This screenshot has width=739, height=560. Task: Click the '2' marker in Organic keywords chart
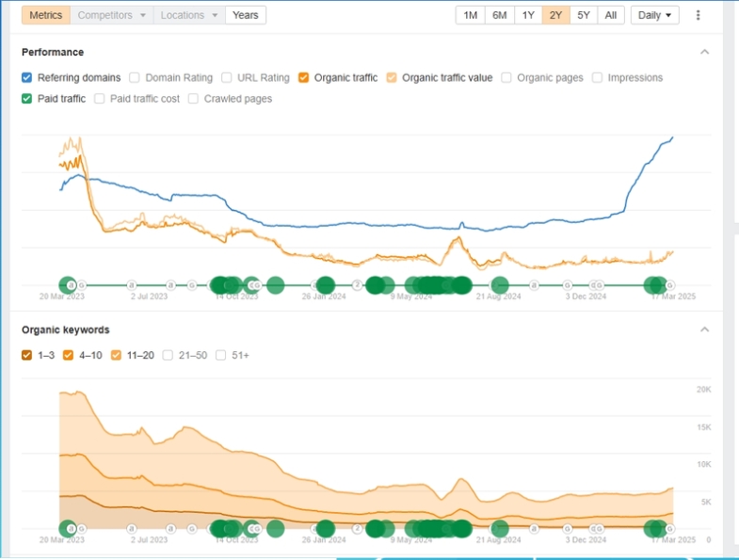[357, 528]
